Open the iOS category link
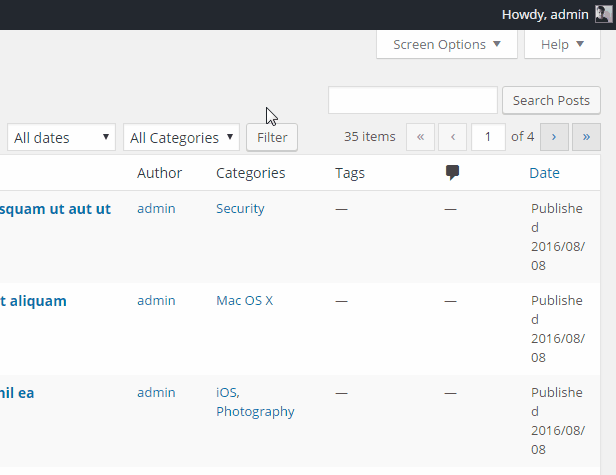The width and height of the screenshot is (616, 475). click(227, 392)
